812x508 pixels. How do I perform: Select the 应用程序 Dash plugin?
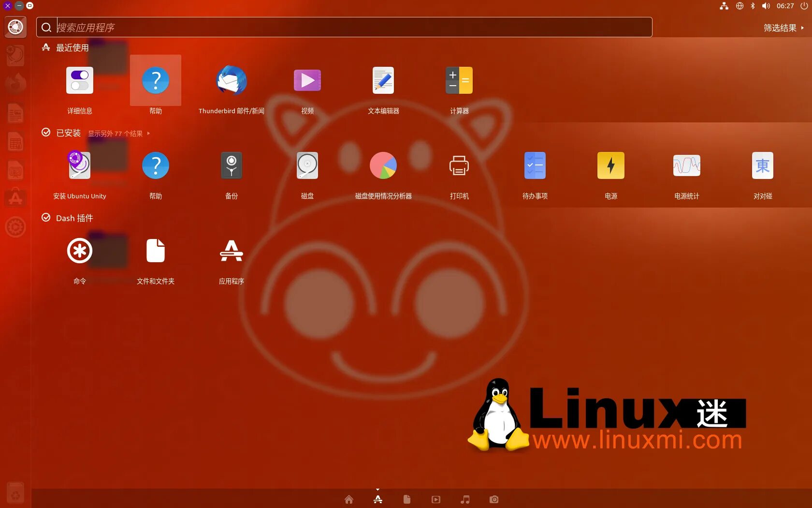[232, 251]
